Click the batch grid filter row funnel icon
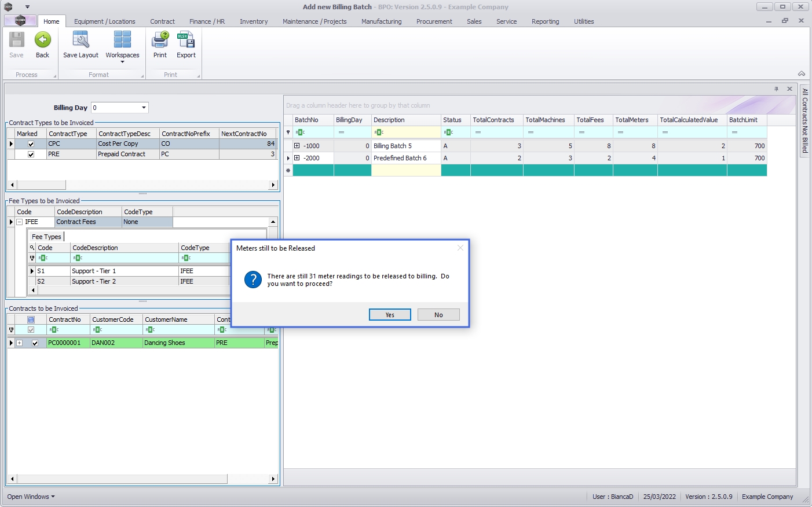The height and width of the screenshot is (507, 812). [288, 133]
